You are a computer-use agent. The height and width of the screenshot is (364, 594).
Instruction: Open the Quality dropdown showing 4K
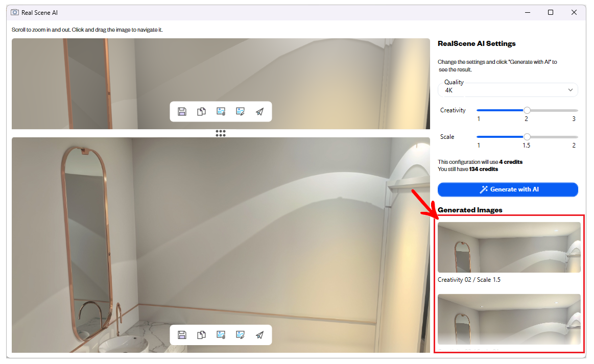tap(508, 90)
